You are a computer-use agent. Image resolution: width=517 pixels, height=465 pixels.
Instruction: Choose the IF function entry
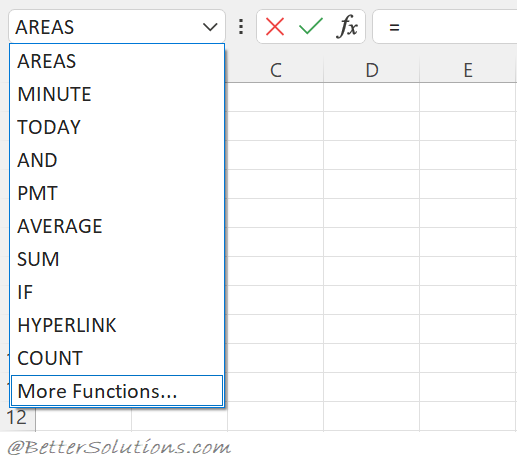coord(117,292)
